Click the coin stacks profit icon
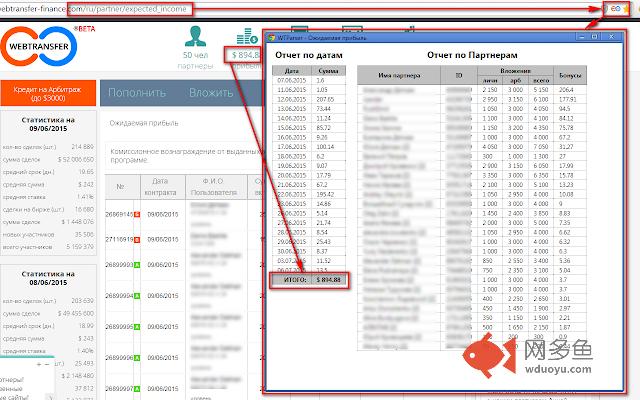The image size is (640, 400). (x=247, y=36)
